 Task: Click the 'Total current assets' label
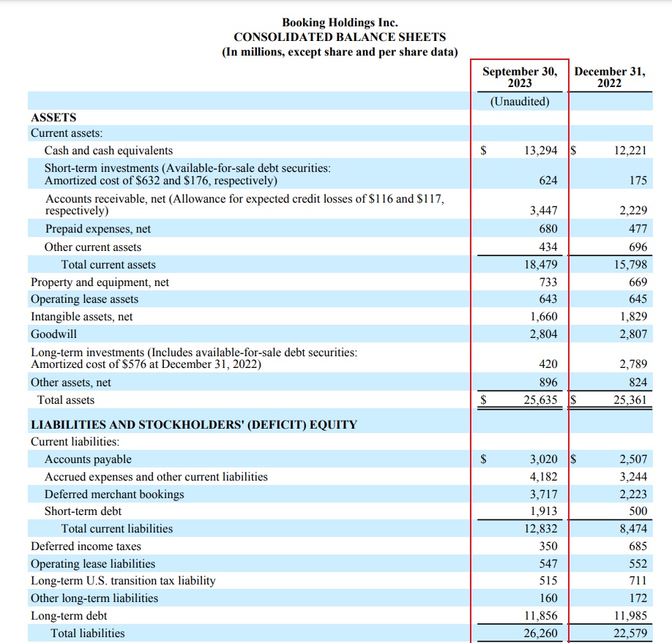pyautogui.click(x=108, y=265)
